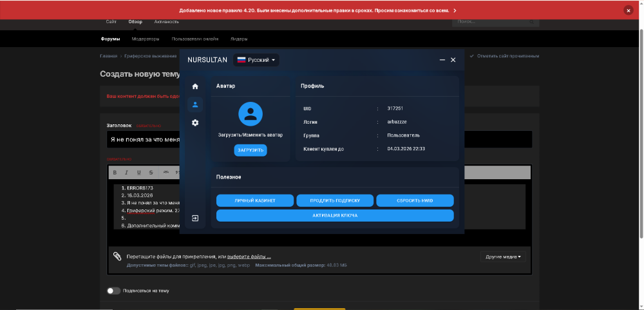Open settings gear in Nursultan sidebar

tap(195, 122)
